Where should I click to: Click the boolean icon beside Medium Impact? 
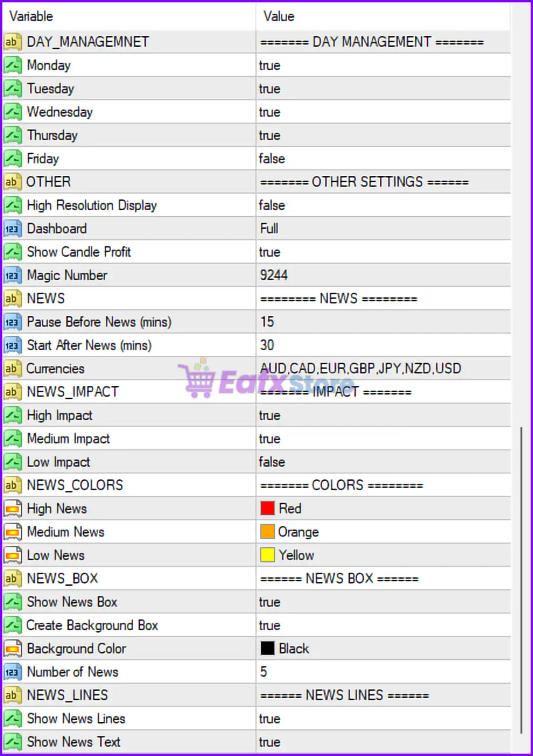point(12,438)
